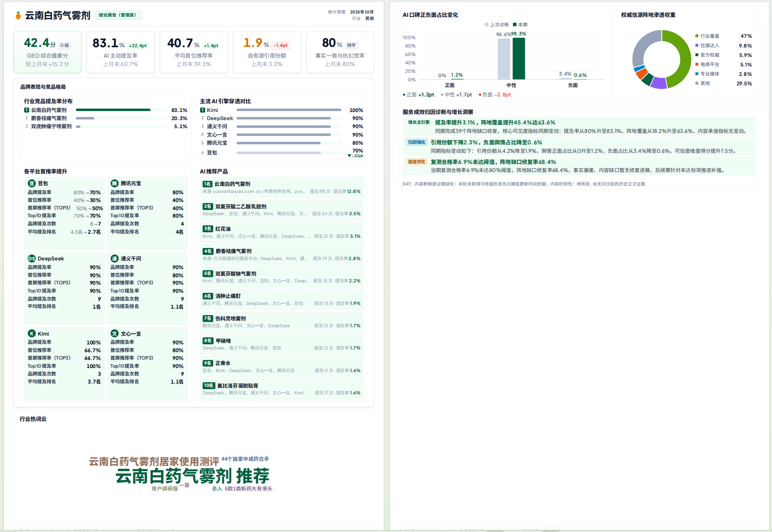The height and width of the screenshot is (532, 772).
Task: Click the 行业垂直 green legend swatch
Action: tap(697, 36)
